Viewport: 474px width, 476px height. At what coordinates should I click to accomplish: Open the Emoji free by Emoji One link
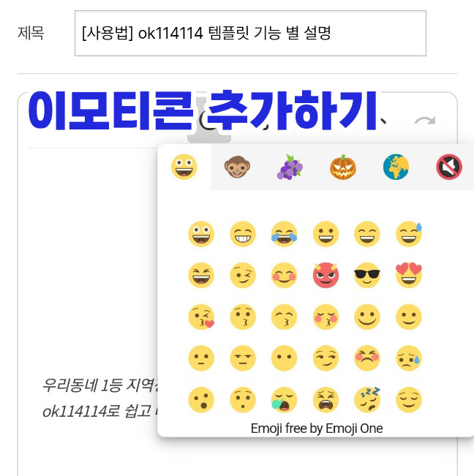click(x=317, y=428)
